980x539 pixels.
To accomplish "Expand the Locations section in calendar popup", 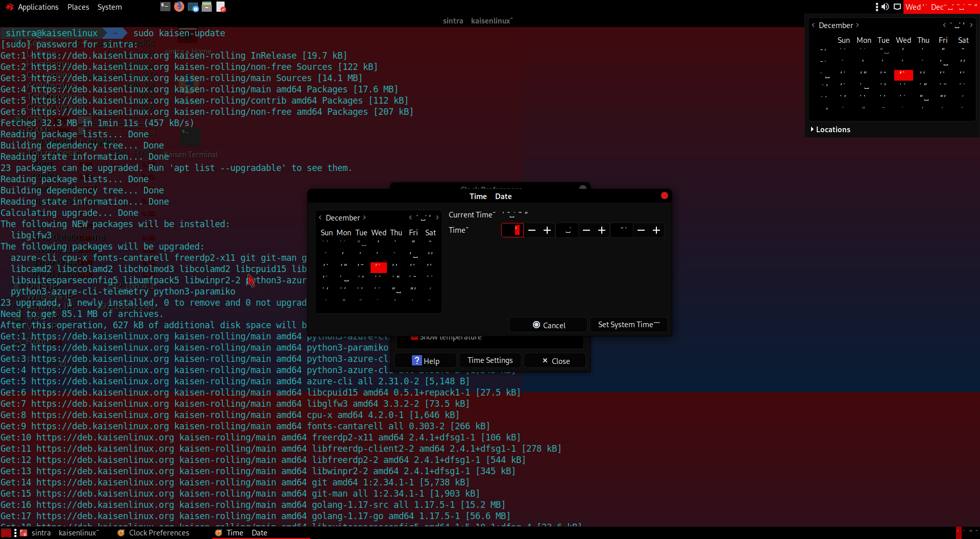I will (x=830, y=130).
